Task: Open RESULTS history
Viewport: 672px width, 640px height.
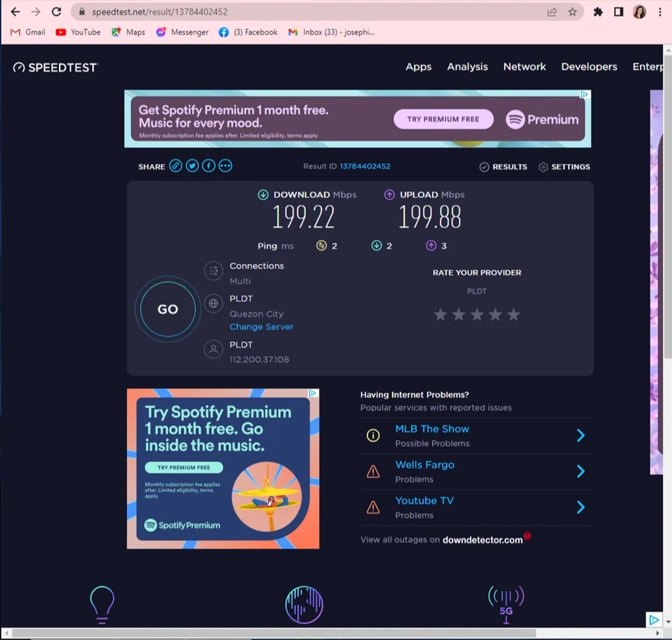Action: coord(503,167)
